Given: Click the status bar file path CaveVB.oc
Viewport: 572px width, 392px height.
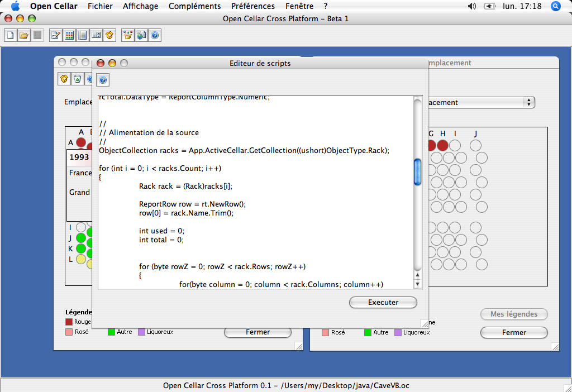Looking at the screenshot, I should point(345,385).
